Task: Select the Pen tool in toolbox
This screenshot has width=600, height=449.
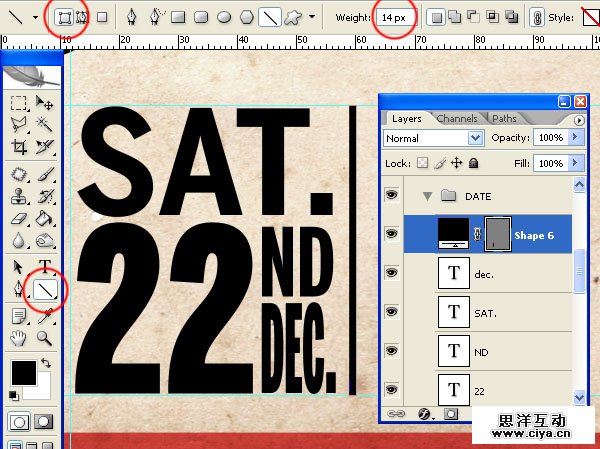Action: pos(18,289)
